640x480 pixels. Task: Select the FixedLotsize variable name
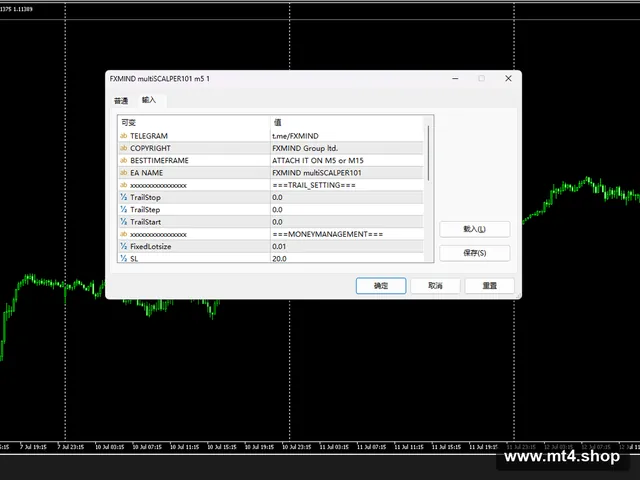tap(151, 246)
